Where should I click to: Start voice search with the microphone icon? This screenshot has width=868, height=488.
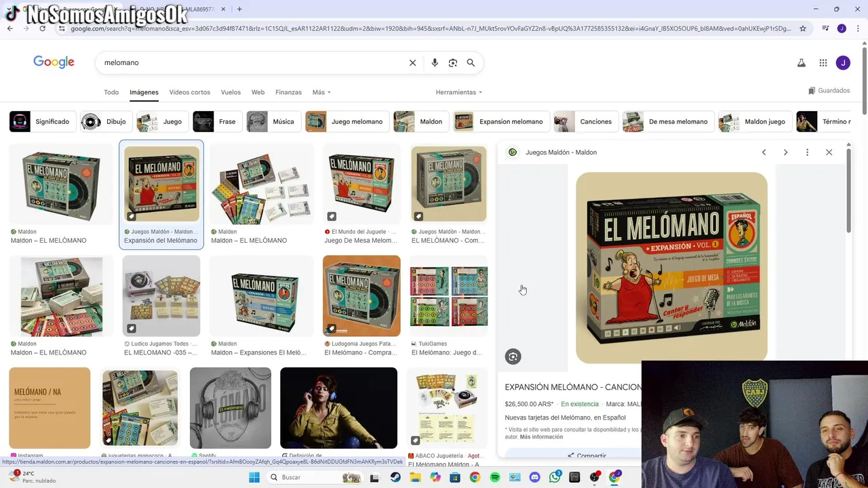tap(435, 62)
